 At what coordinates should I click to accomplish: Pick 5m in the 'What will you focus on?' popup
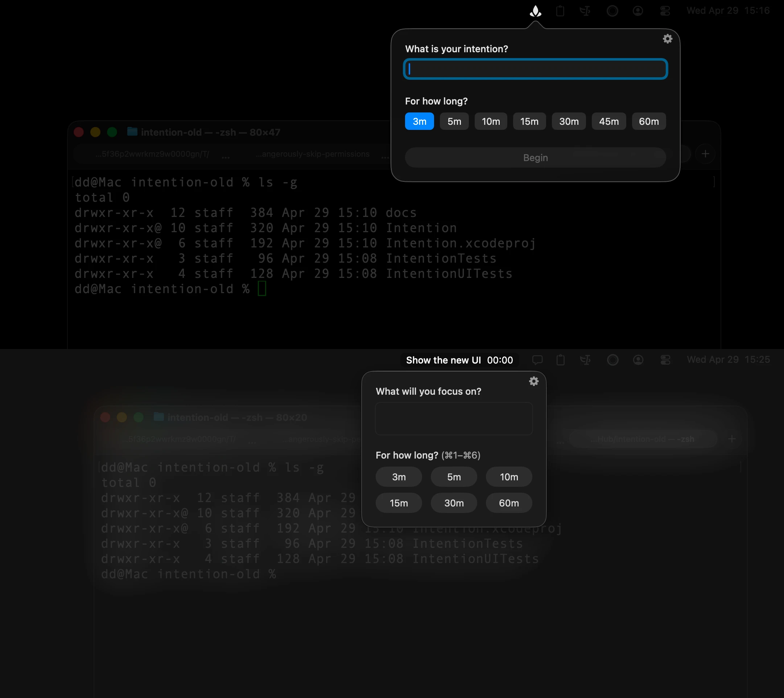[454, 477]
